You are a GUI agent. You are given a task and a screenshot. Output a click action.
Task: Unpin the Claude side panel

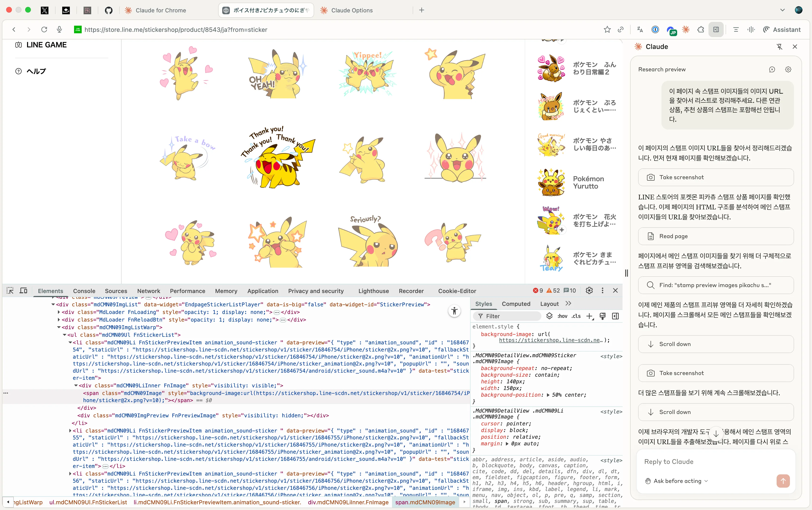coord(779,47)
